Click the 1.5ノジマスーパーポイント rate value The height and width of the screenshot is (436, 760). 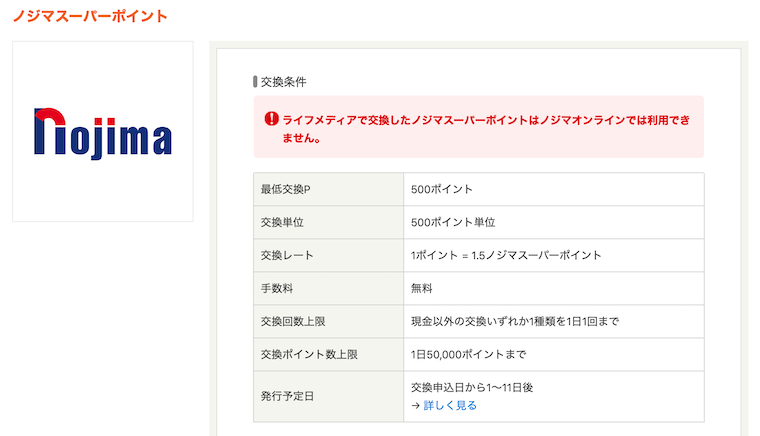(536, 255)
